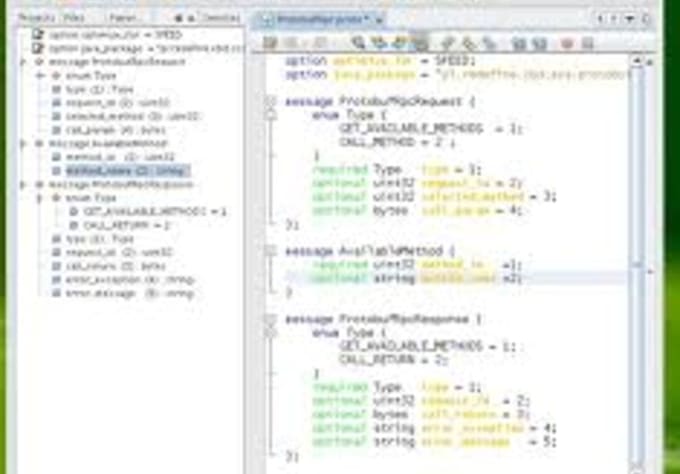The image size is (680, 474).
Task: Select 'type (1) : Type' under ProtobufRpcRequest
Action: click(x=99, y=89)
